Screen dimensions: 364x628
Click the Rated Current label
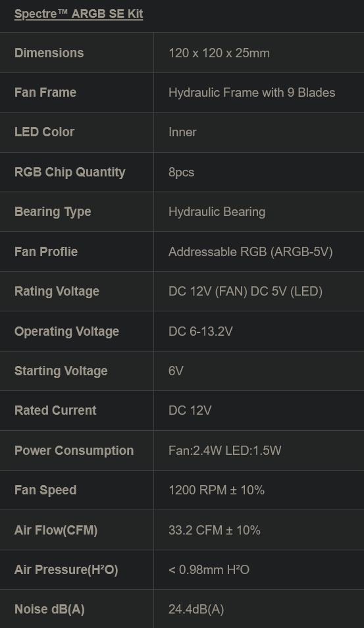coord(55,411)
